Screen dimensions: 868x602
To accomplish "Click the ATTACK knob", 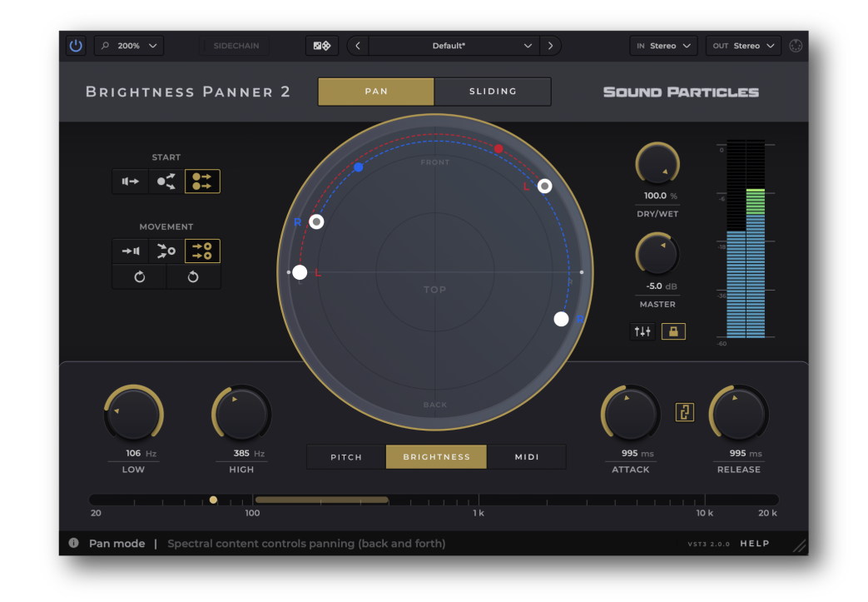I will click(x=631, y=414).
